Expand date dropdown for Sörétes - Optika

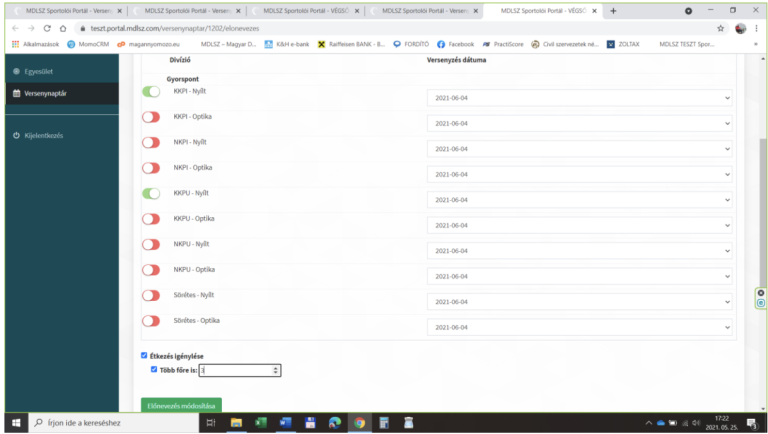580,327
